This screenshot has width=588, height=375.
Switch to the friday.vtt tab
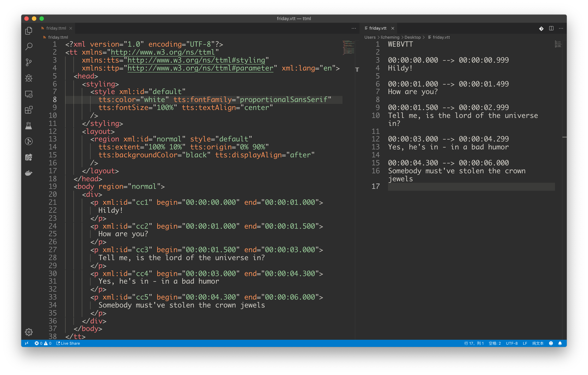[378, 28]
